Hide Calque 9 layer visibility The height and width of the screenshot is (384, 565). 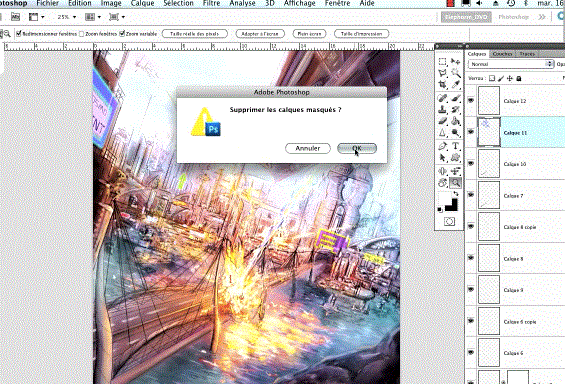pos(471,289)
